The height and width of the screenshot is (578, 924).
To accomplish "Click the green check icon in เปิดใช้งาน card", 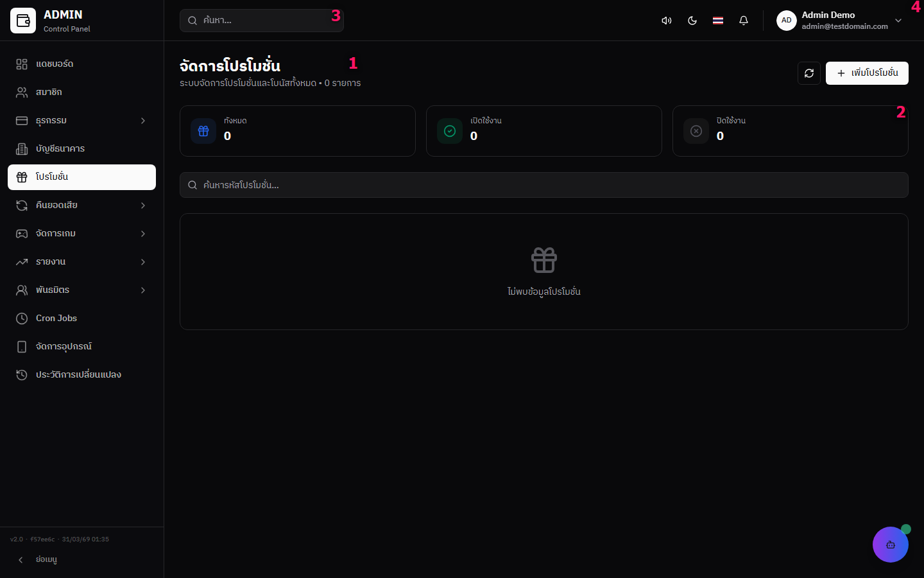I will 450,131.
